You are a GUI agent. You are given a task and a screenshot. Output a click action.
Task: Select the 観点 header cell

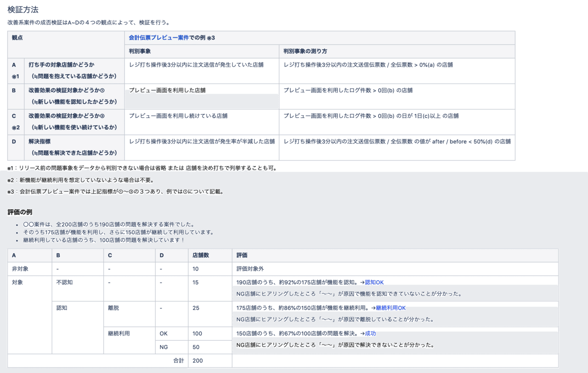click(x=66, y=45)
